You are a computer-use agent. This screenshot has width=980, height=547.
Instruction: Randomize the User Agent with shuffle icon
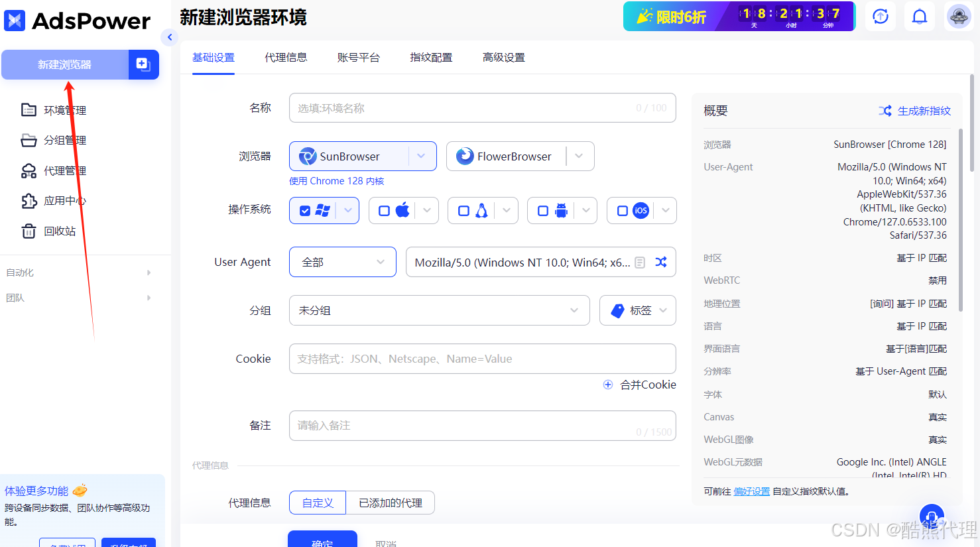tap(661, 262)
